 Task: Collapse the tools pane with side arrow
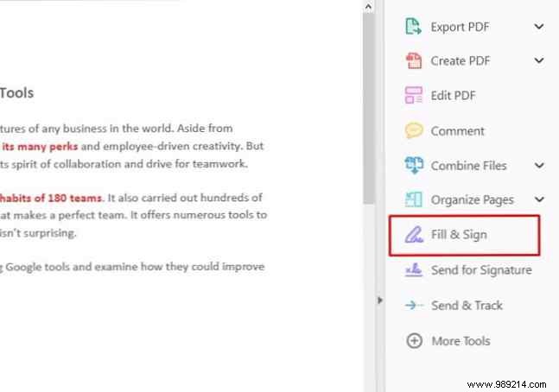[x=380, y=300]
